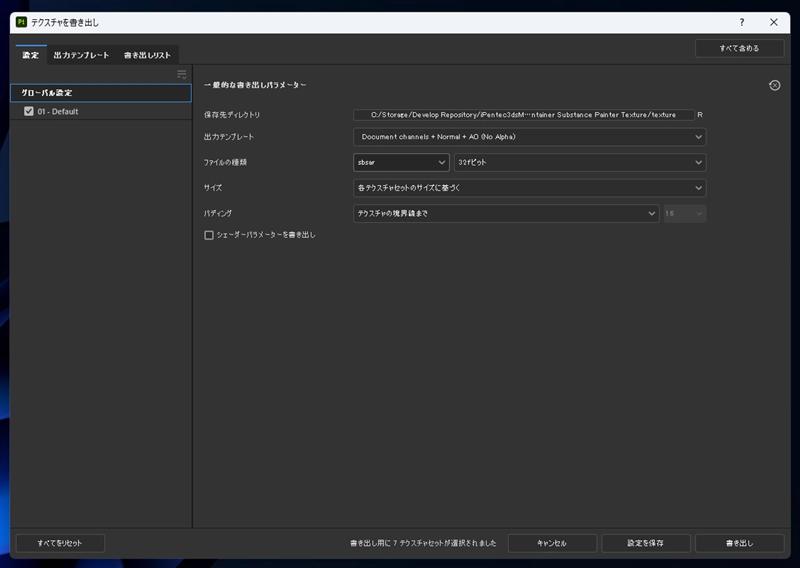This screenshot has height=568, width=800.
Task: Click the ファイルの種類 label
Action: (x=226, y=162)
